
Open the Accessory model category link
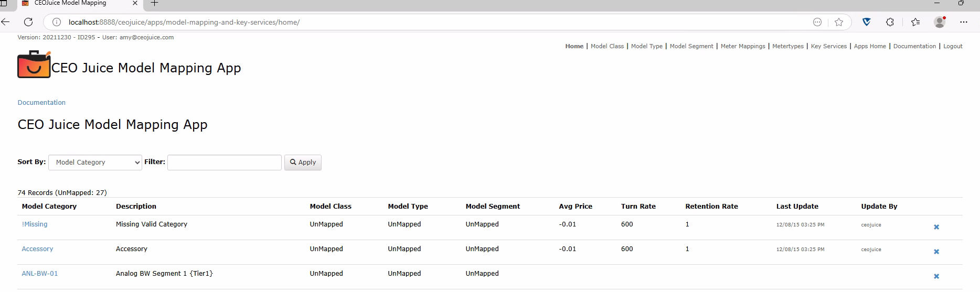click(37, 249)
